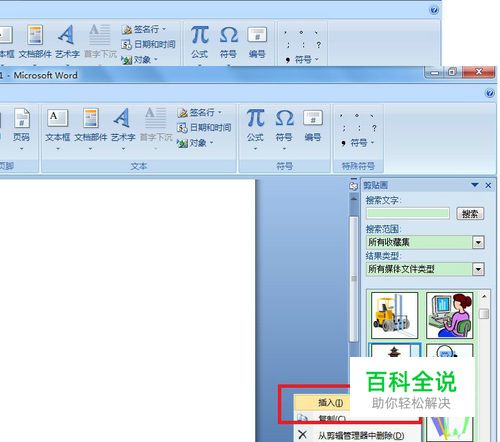The width and height of the screenshot is (500, 442).
Task: Select the forklift clip art thumbnail
Action: tap(395, 315)
